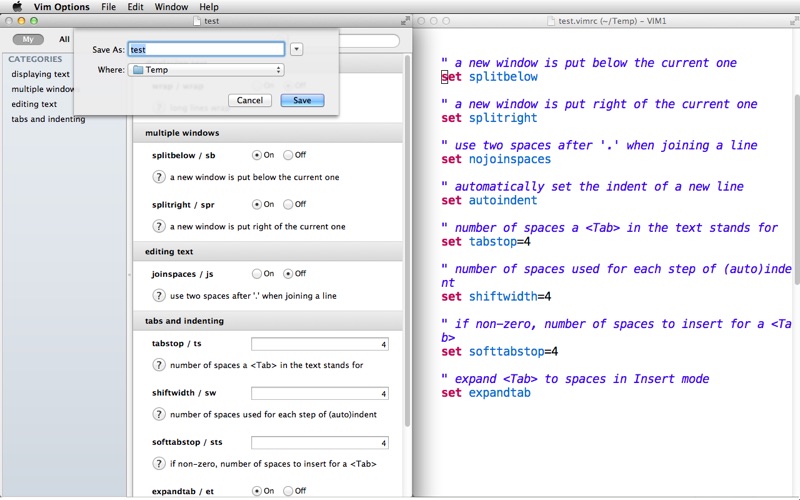Click 'set softtabstop=4' in VIM window

click(499, 352)
